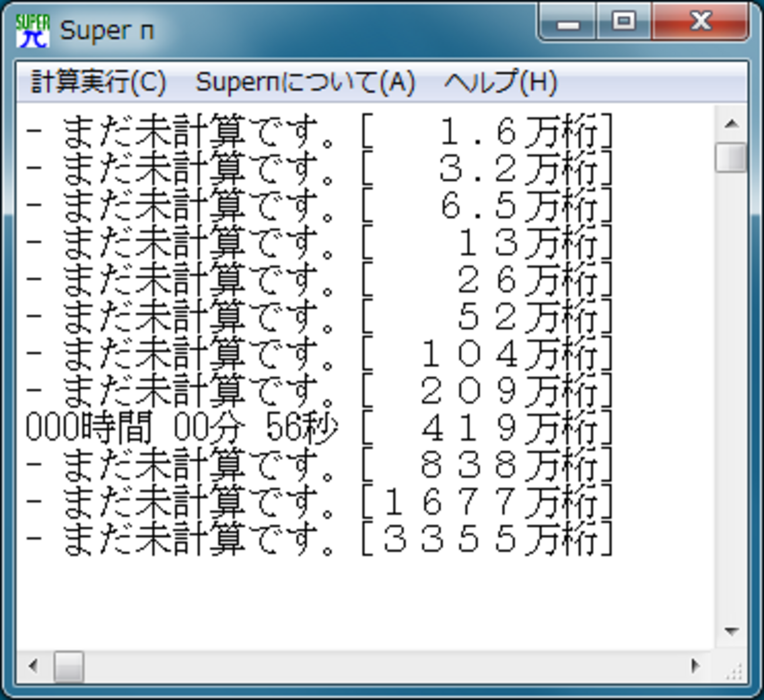The image size is (764, 700).
Task: Select the 52万桁 result row
Action: pos(319,316)
